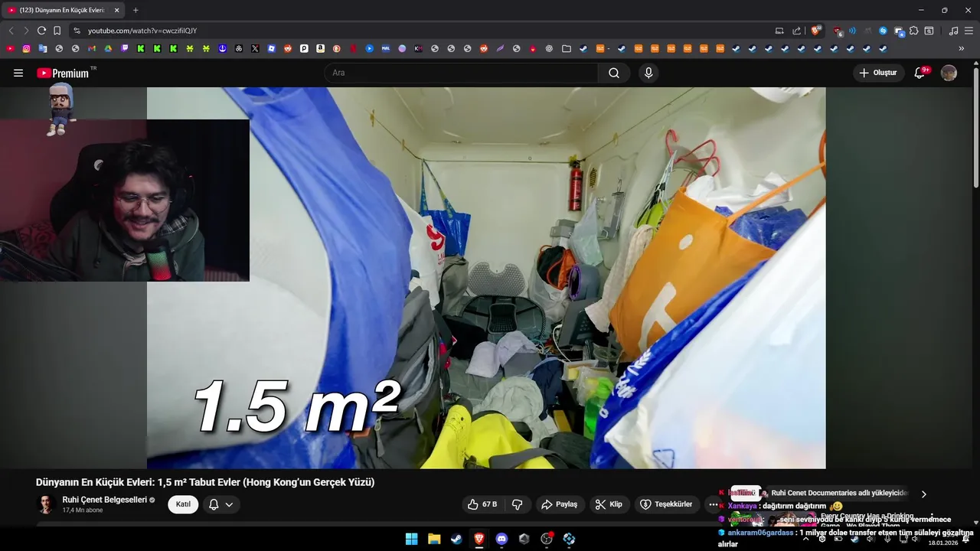
Task: Create a clip with Klip button
Action: pyautogui.click(x=609, y=504)
